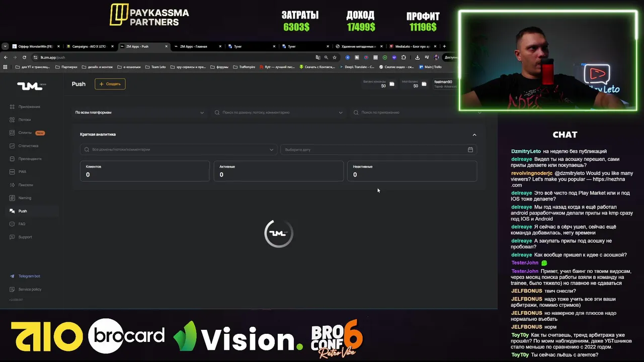Open е-кошельки bookmarks folder

(129, 67)
